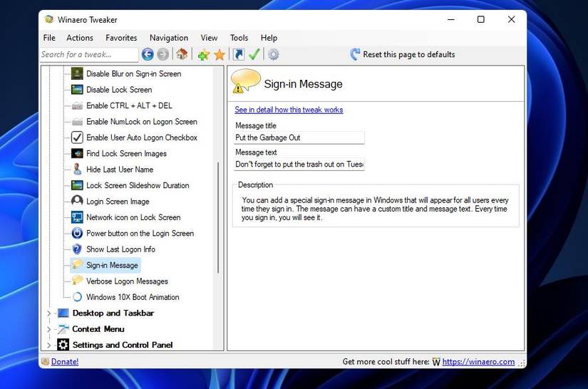
Task: Open favorites via the orange star icon
Action: pyautogui.click(x=220, y=55)
